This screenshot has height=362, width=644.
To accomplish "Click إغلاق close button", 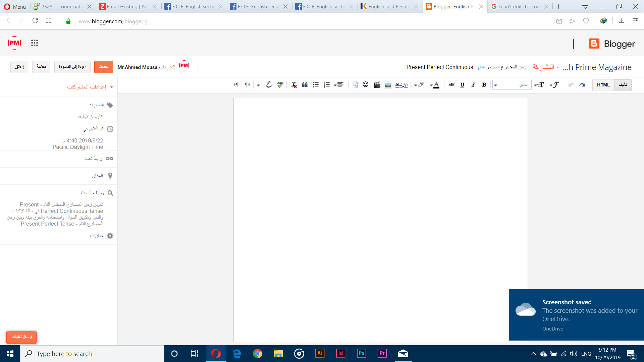I will tap(19, 67).
